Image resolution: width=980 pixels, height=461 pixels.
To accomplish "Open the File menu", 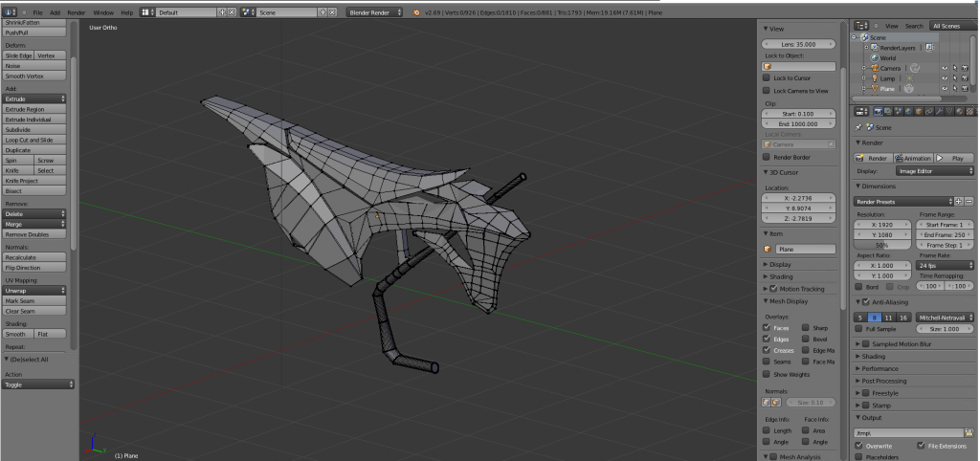I will [x=38, y=12].
